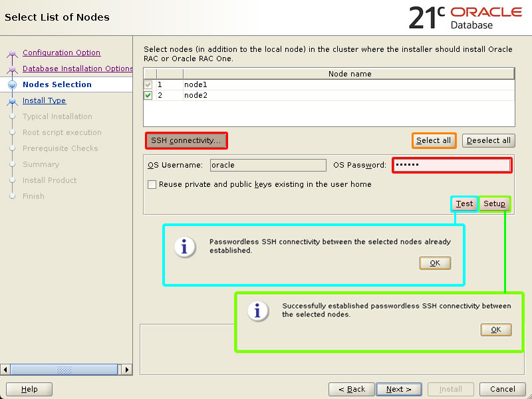532x399 pixels.
Task: Click Setup to establish SSH connectivity
Action: tap(494, 203)
